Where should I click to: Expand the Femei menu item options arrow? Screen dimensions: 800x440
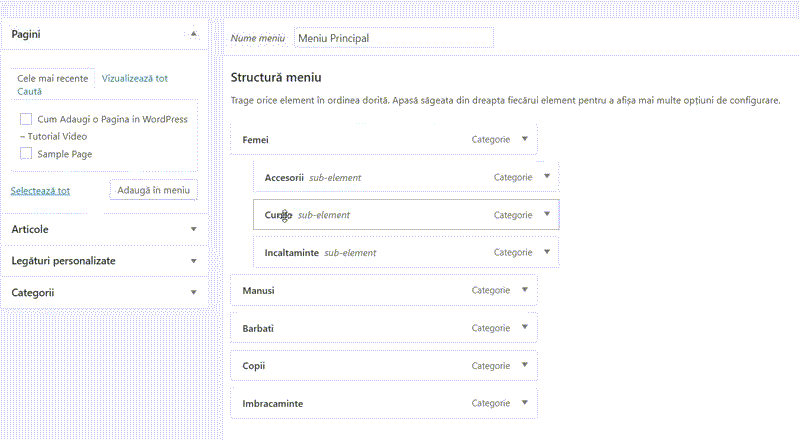click(524, 139)
